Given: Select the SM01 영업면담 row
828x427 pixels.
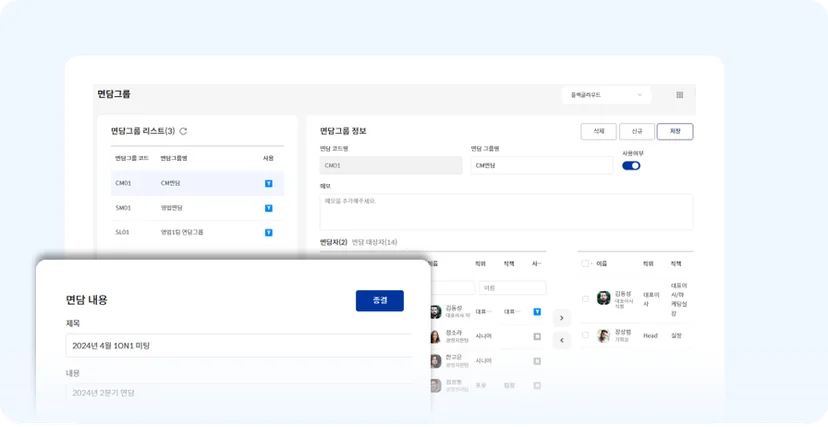Looking at the screenshot, I should tap(197, 208).
